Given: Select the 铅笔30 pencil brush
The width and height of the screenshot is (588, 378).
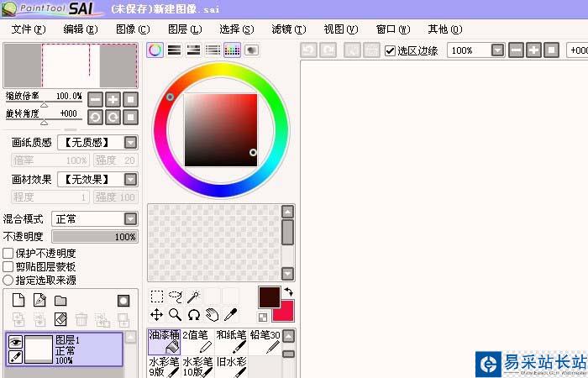Looking at the screenshot, I should coord(265,342).
